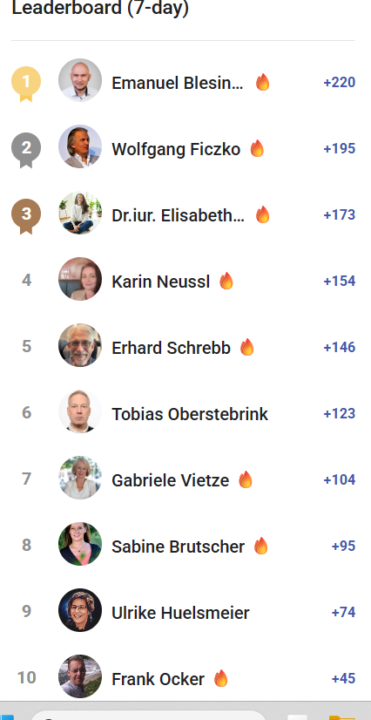Click Tobias Oberstebrink's profile photo
The image size is (371, 720).
(x=80, y=411)
